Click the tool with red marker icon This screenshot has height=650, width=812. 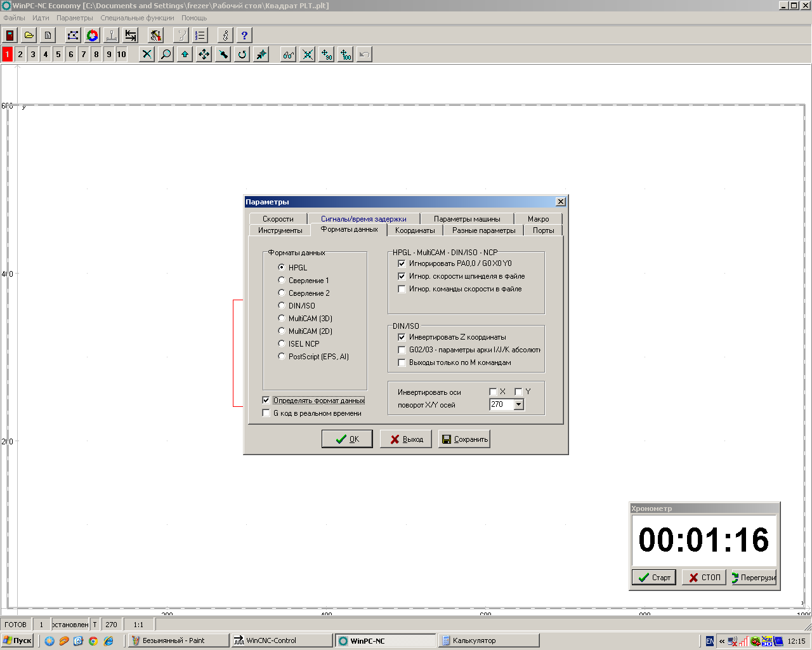click(x=156, y=35)
